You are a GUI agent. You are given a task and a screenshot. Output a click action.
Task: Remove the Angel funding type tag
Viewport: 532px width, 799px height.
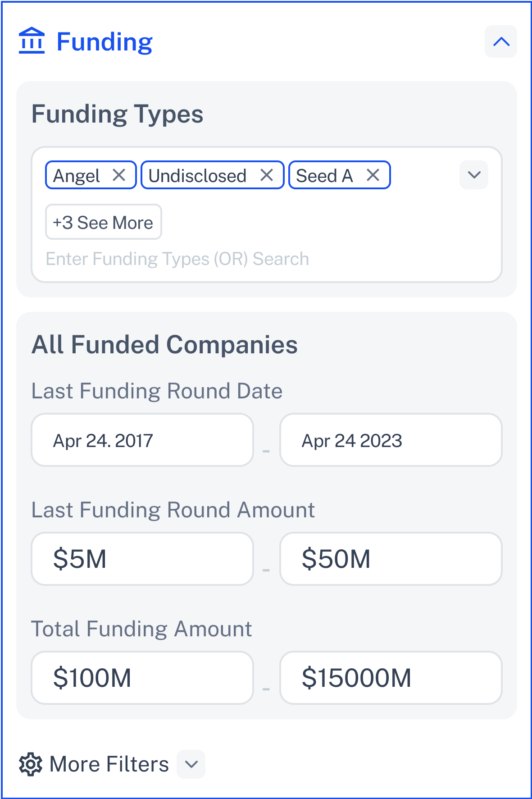point(119,175)
